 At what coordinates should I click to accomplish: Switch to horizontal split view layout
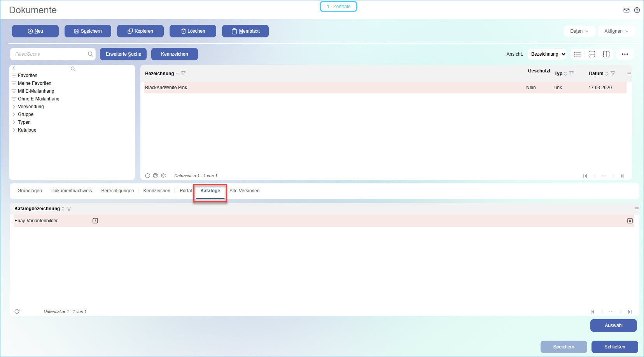[x=592, y=54]
